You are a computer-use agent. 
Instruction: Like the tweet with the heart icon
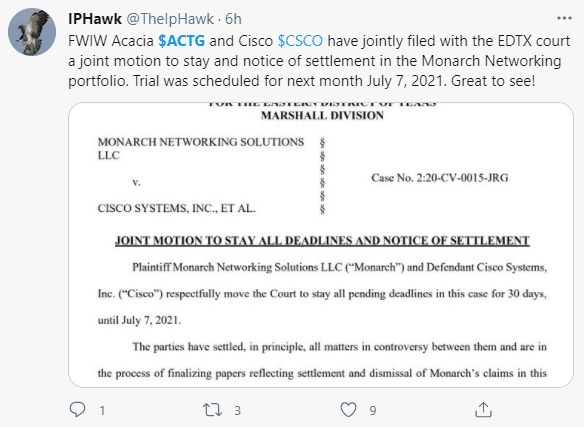(x=348, y=410)
